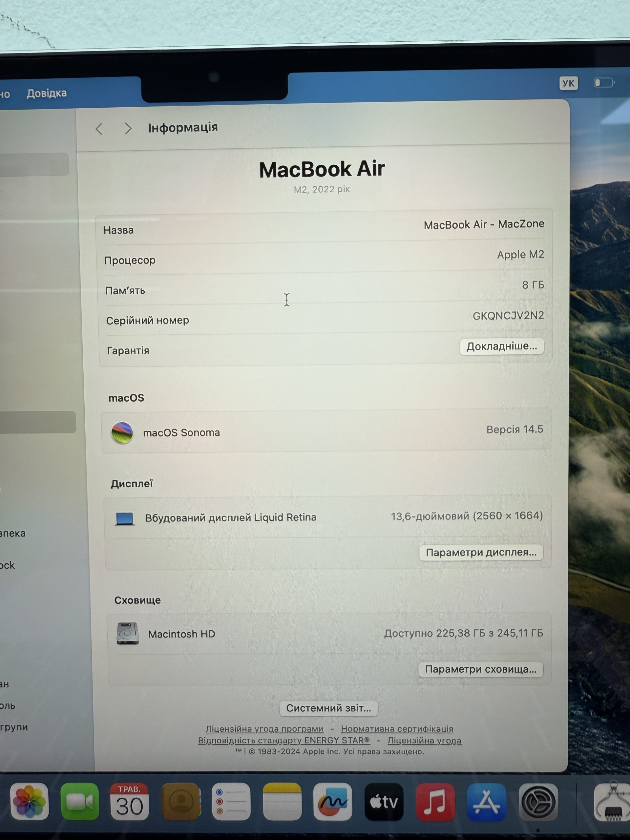The height and width of the screenshot is (840, 630).
Task: Click the MacBook Air - MacZone name field
Action: click(x=484, y=224)
